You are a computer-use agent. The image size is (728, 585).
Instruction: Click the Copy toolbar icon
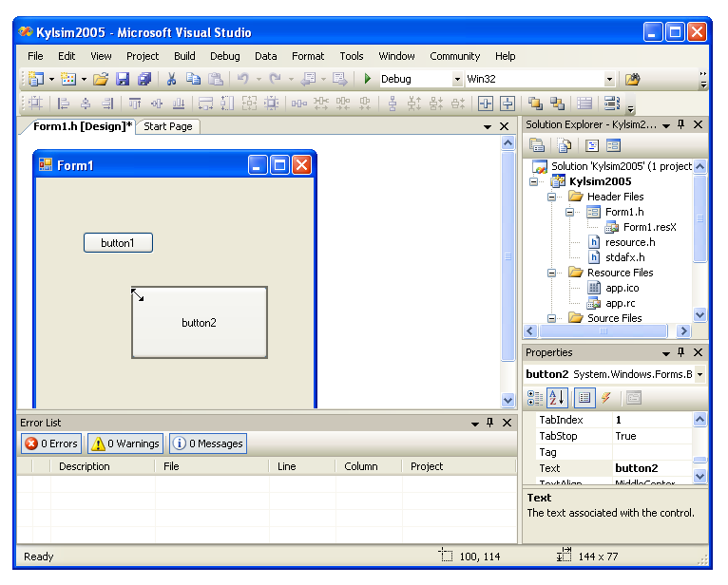(x=193, y=79)
